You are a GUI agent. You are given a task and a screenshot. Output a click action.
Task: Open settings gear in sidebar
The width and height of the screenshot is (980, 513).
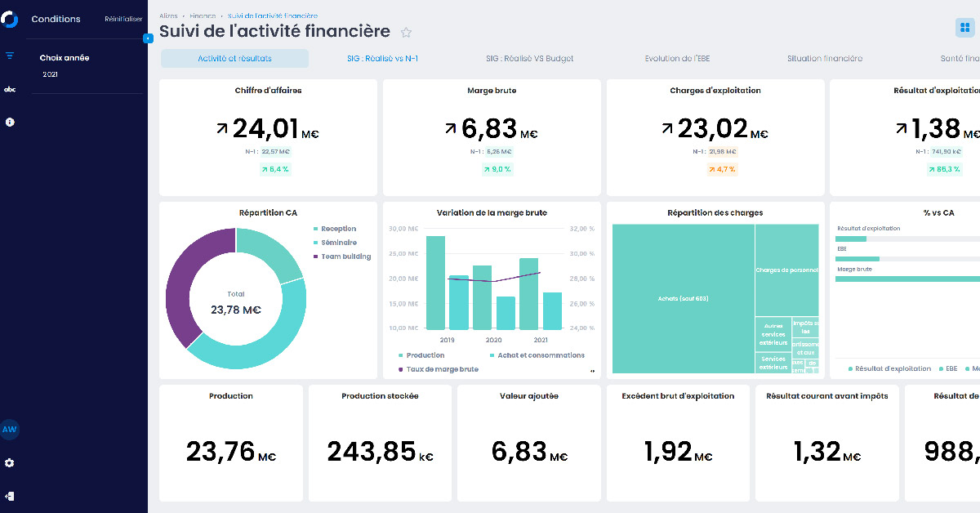pyautogui.click(x=10, y=463)
